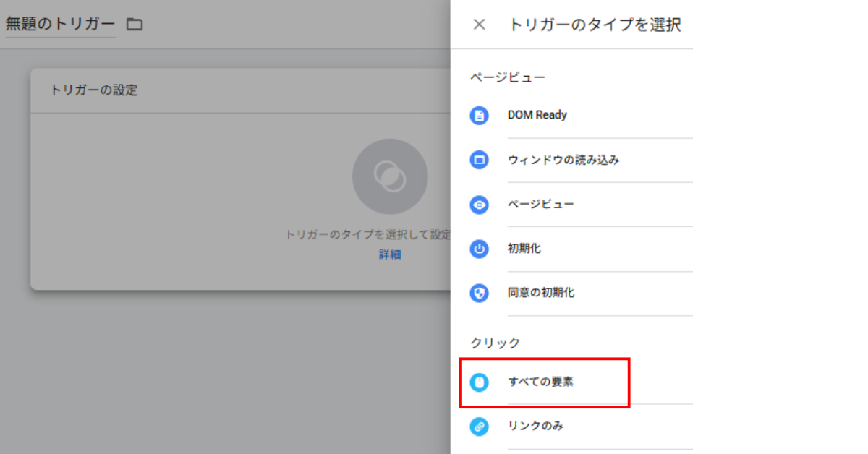Click the ページビュー eye icon
The height and width of the screenshot is (454, 868).
point(479,205)
